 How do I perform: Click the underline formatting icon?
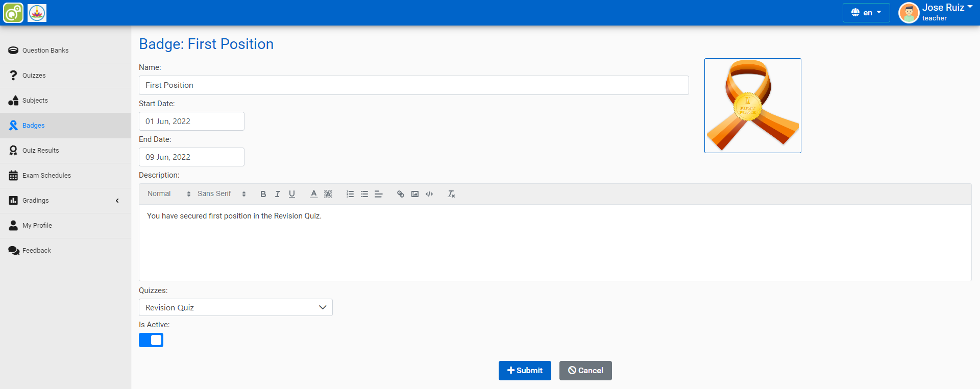tap(291, 194)
